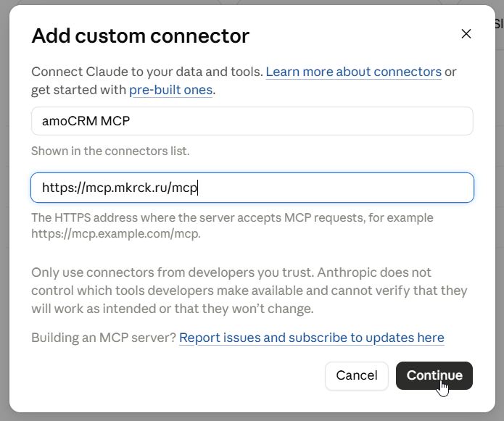Click the empty right side of URL field
This screenshot has height=421, width=504.
pos(337,188)
